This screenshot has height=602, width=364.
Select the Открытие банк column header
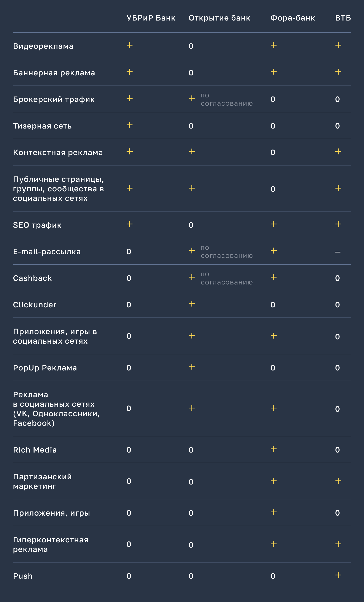[x=219, y=18]
